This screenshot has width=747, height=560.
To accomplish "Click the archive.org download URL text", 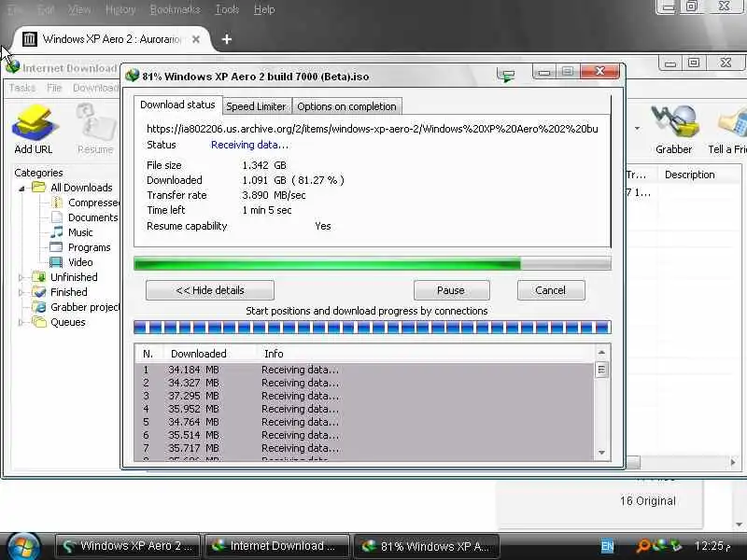I will coord(372,129).
